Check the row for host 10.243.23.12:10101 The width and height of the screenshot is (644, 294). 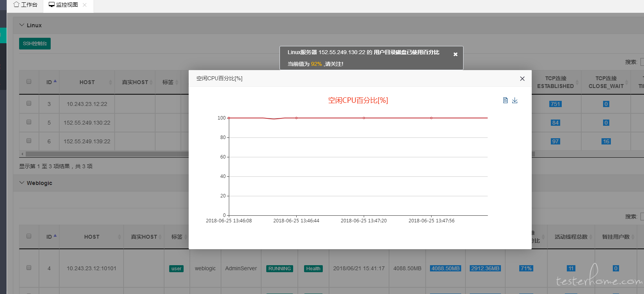click(29, 268)
